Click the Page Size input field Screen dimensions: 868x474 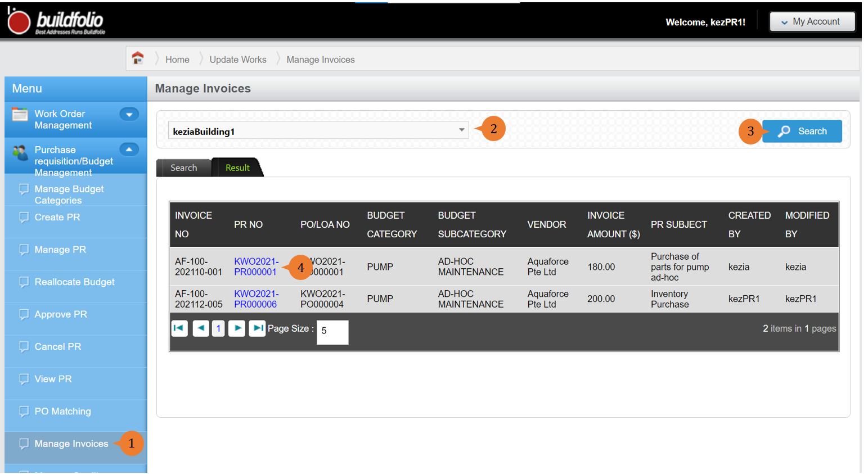332,332
